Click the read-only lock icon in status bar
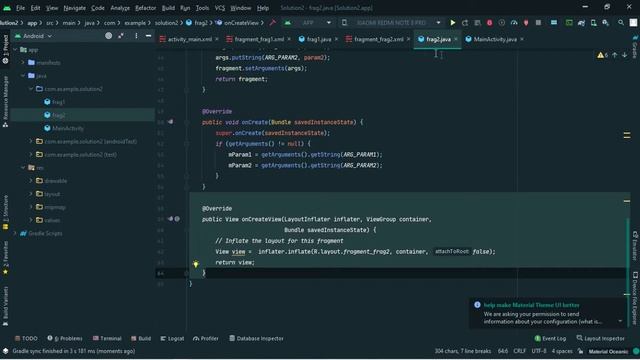The height and width of the screenshot is (360, 640). point(580,351)
